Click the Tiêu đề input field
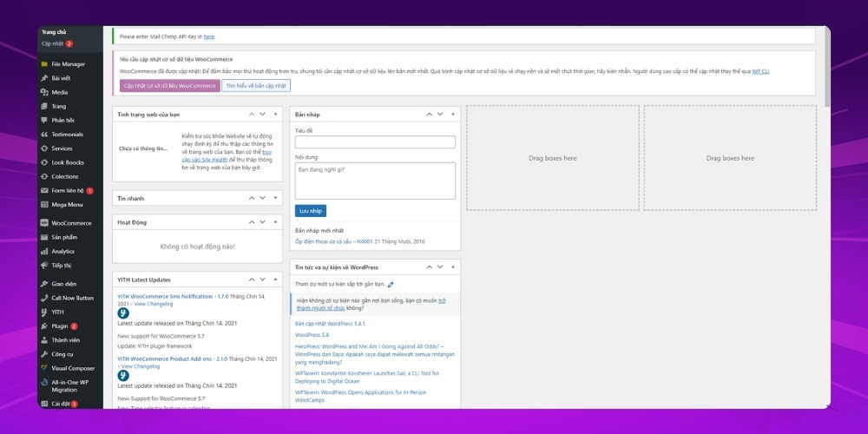The image size is (868, 434). [x=375, y=142]
